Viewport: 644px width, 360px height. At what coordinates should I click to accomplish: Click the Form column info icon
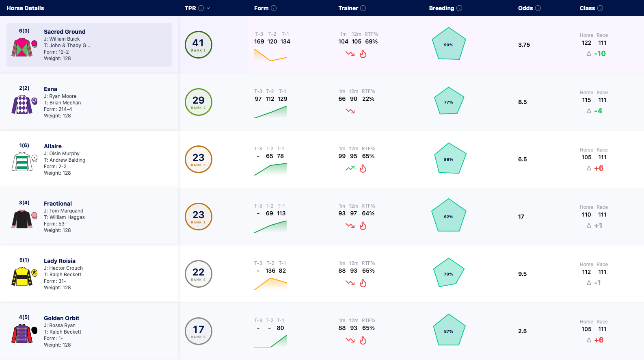[x=274, y=8]
